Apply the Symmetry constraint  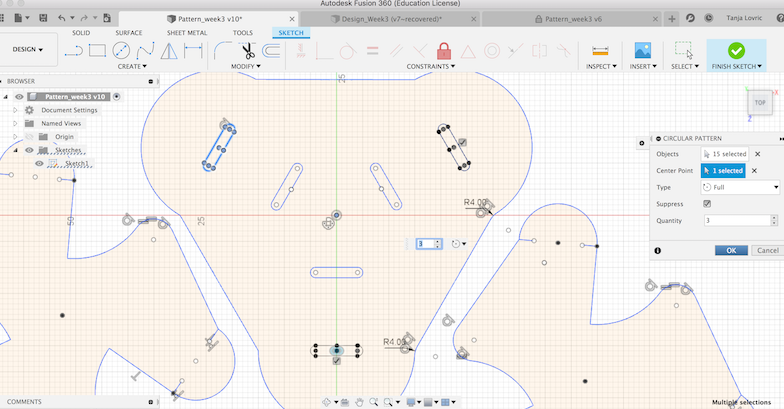[540, 50]
